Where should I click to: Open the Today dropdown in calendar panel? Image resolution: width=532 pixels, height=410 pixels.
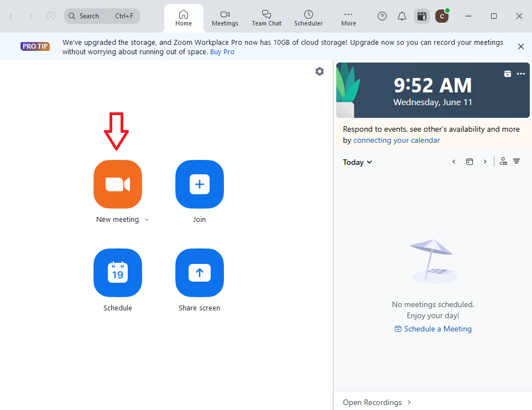pyautogui.click(x=357, y=162)
